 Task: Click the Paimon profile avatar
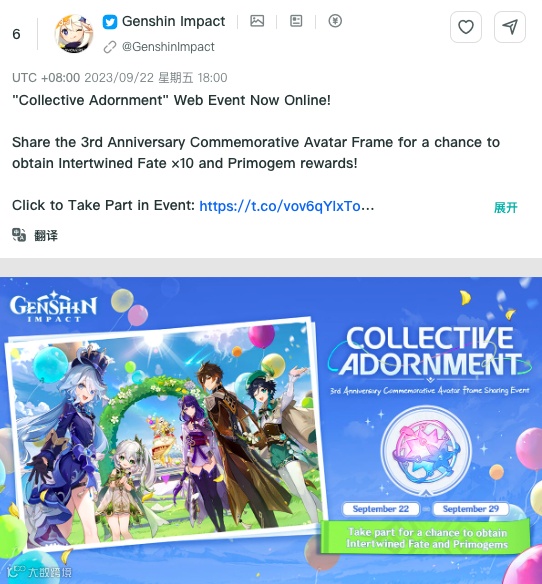click(x=74, y=34)
